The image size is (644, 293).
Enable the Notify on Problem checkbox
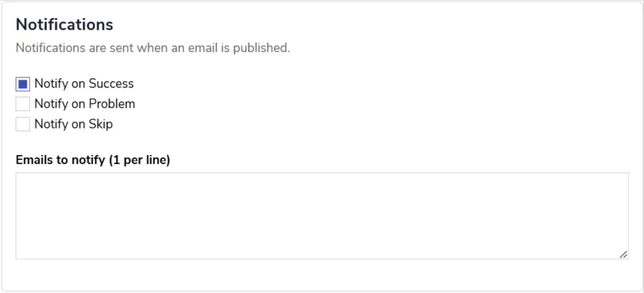click(x=23, y=104)
